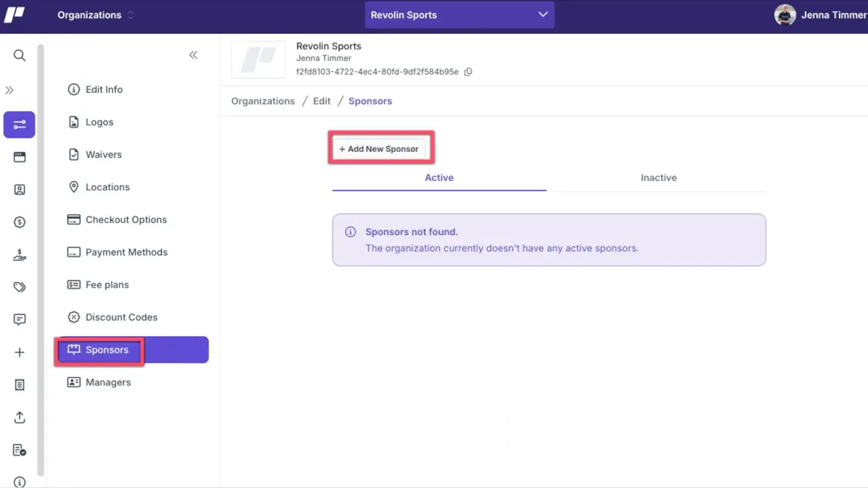Viewport: 868px width, 488px height.
Task: Switch to the Inactive sponsors tab
Action: 658,178
